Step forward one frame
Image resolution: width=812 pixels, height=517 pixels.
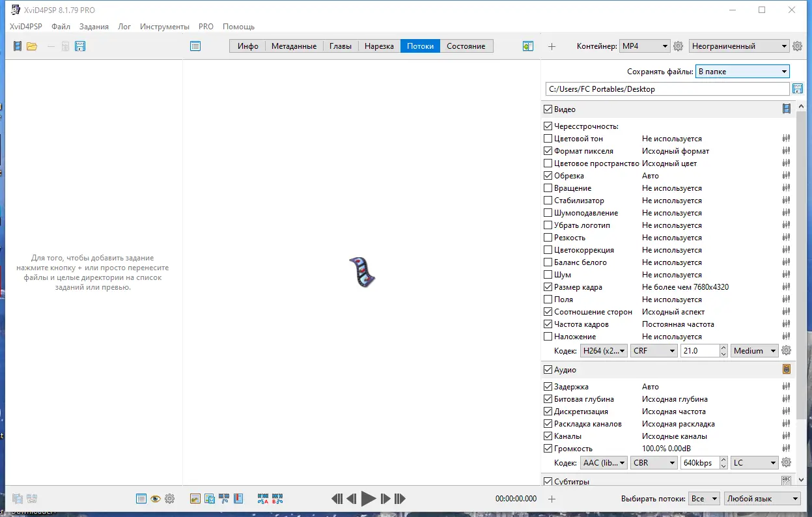point(385,499)
